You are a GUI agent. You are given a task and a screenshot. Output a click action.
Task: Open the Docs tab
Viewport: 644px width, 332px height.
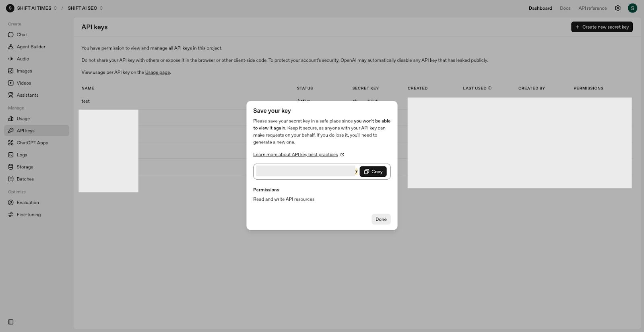pos(565,8)
